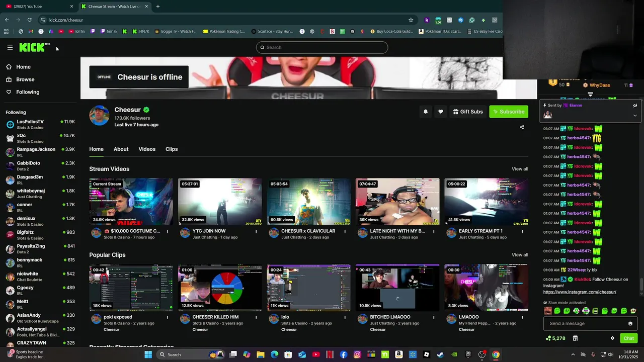The width and height of the screenshot is (644, 362).
Task: Open chat settings gear
Action: pos(612,338)
